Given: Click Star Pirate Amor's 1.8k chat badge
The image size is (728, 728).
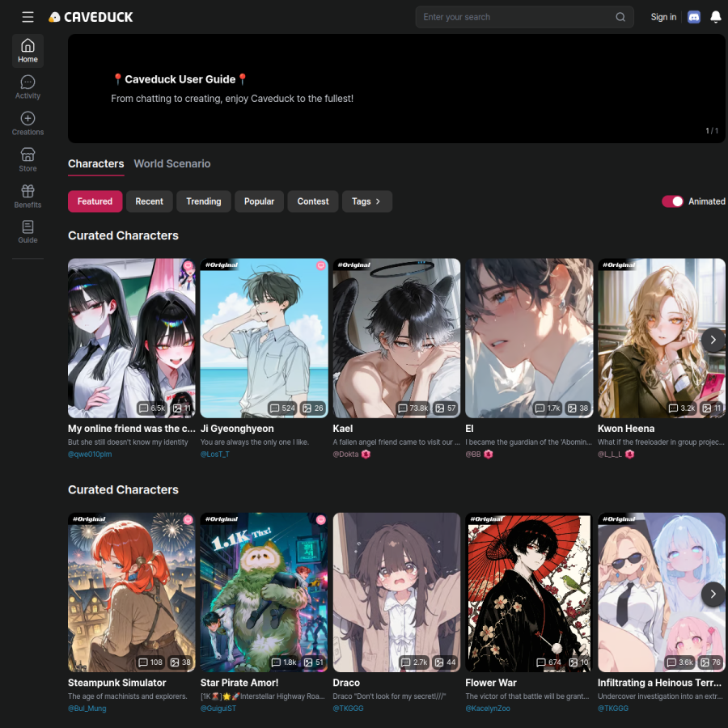Looking at the screenshot, I should click(x=284, y=662).
